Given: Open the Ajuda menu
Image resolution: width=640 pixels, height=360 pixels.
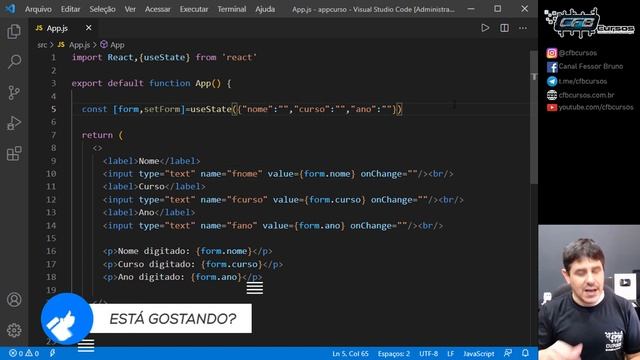Looking at the screenshot, I should click(x=265, y=9).
